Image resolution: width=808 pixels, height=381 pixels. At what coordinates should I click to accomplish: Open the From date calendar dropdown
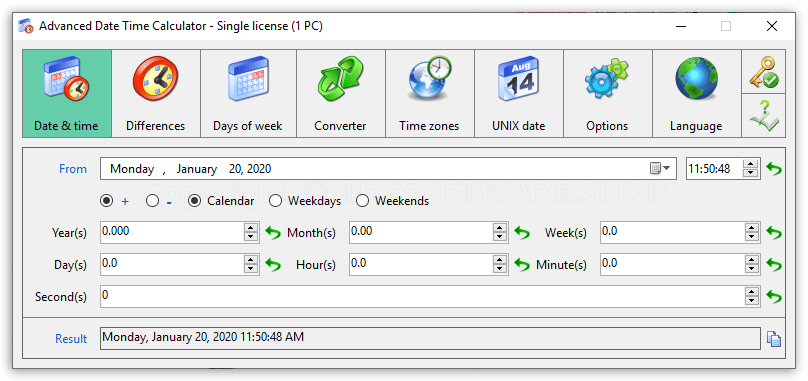pos(660,169)
